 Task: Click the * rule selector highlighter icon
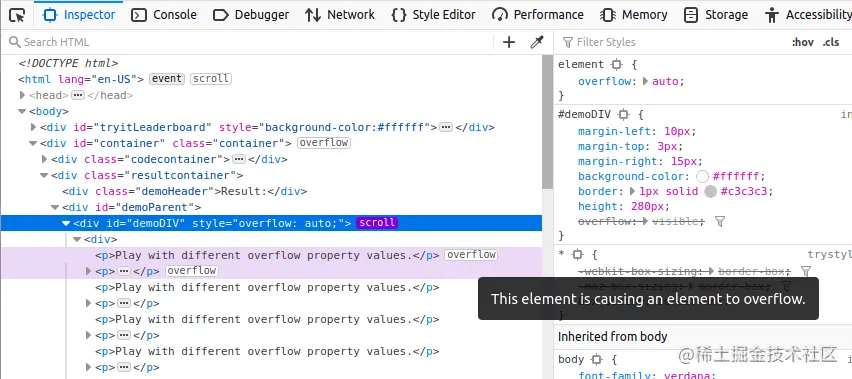(x=578, y=255)
